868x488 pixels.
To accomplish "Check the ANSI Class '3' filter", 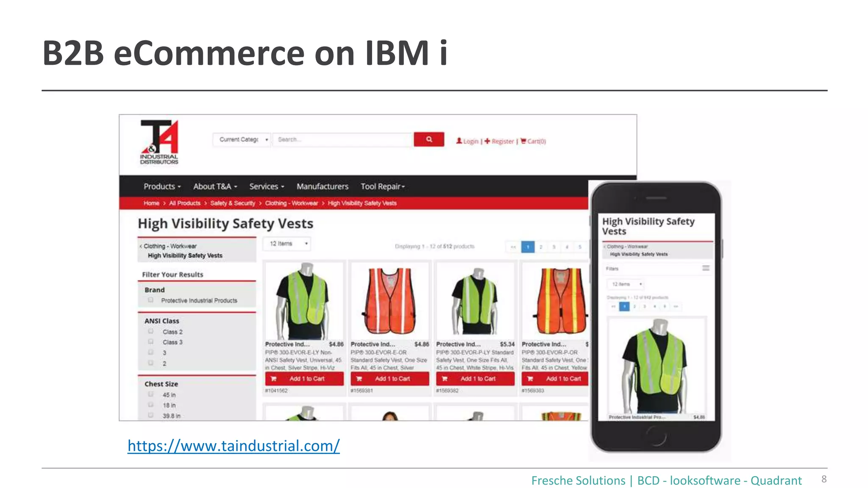I will (x=150, y=352).
